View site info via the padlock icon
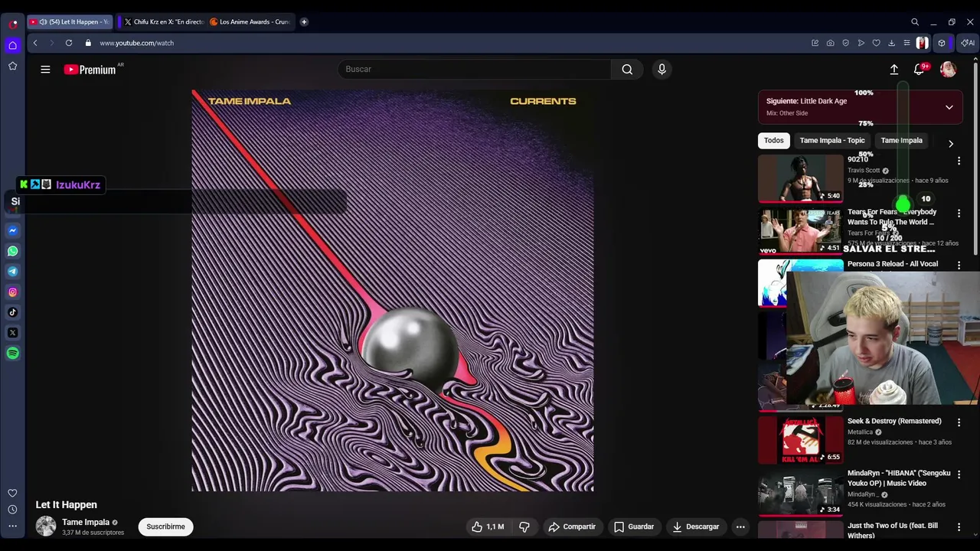The height and width of the screenshot is (551, 980). click(88, 43)
